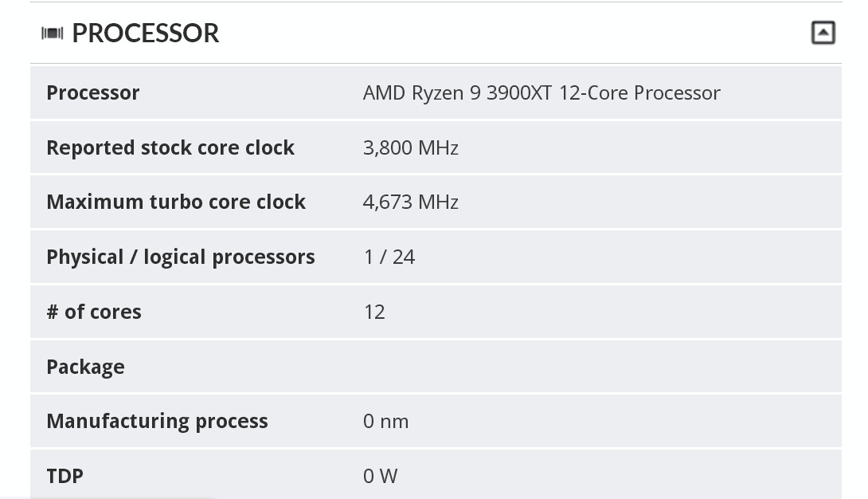Collapse the PROCESSOR section using arrow icon
Screen dimensions: 868x499
(823, 33)
